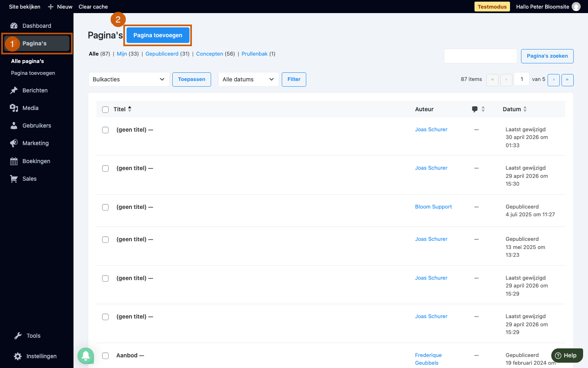Open Alle pagina's submenu item
The height and width of the screenshot is (368, 588).
point(27,61)
